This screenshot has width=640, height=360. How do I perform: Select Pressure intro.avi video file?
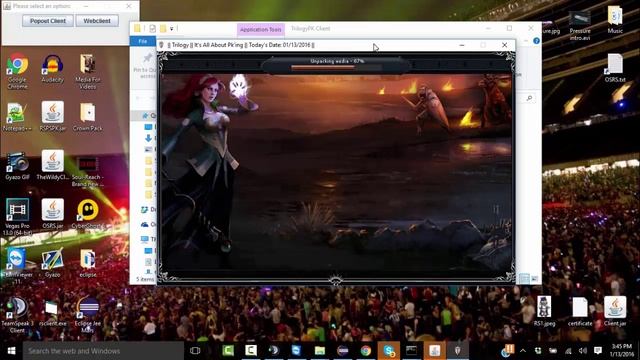coord(580,25)
